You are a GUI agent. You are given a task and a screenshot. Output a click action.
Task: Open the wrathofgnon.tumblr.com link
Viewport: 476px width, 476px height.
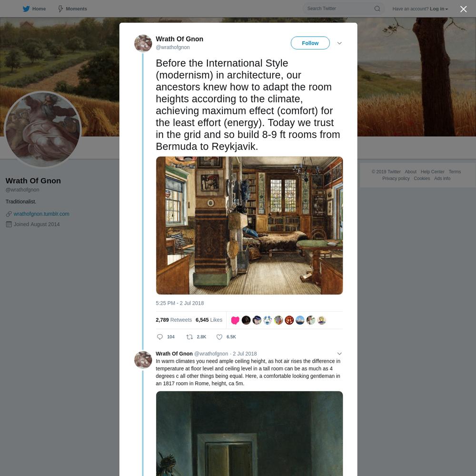41,214
